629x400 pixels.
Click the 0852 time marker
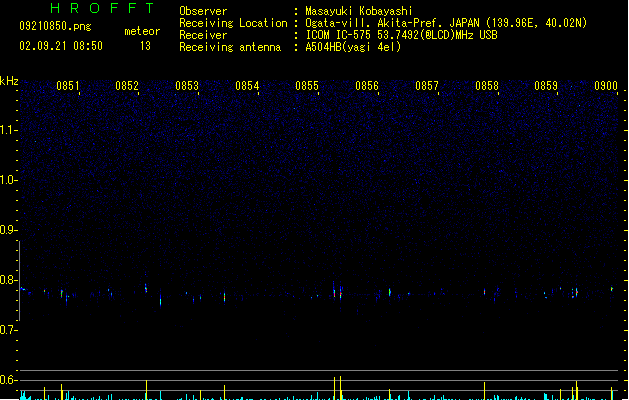coord(127,86)
